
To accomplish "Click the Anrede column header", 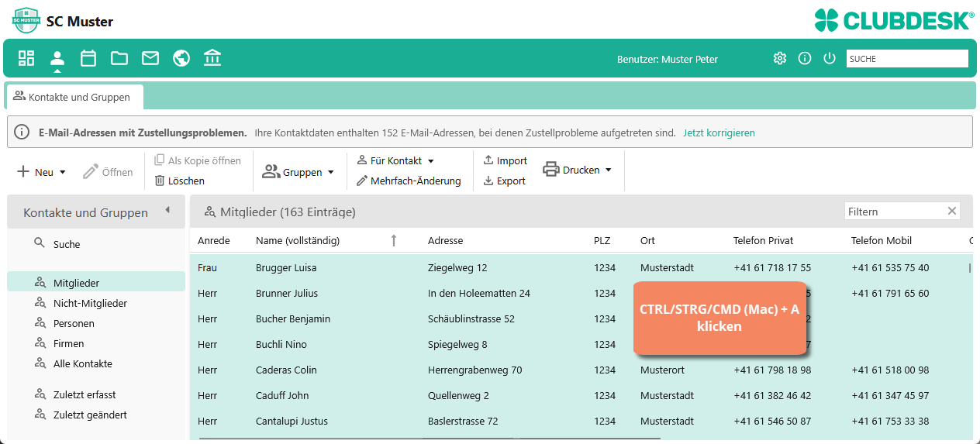I will tap(214, 240).
